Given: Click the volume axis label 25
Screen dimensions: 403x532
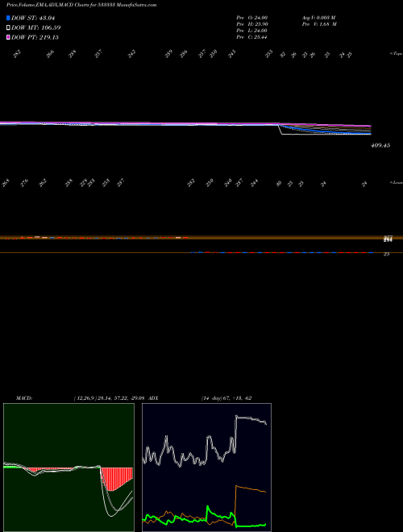Looking at the screenshot, I should [386, 254].
